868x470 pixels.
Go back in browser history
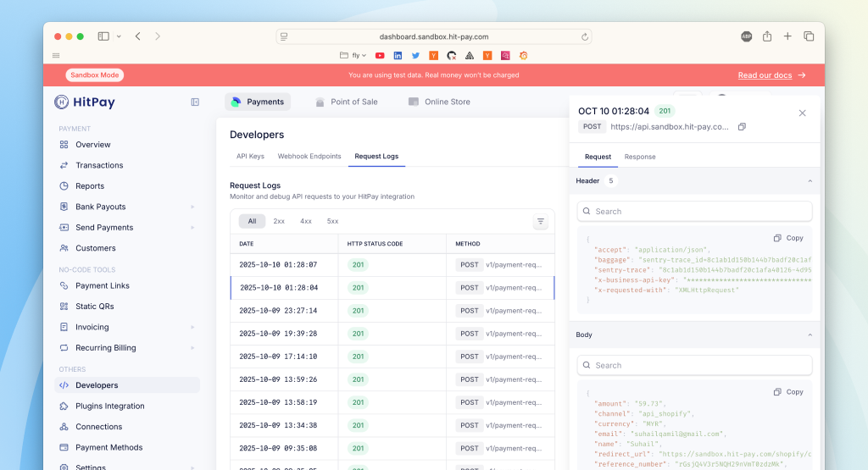coord(138,36)
